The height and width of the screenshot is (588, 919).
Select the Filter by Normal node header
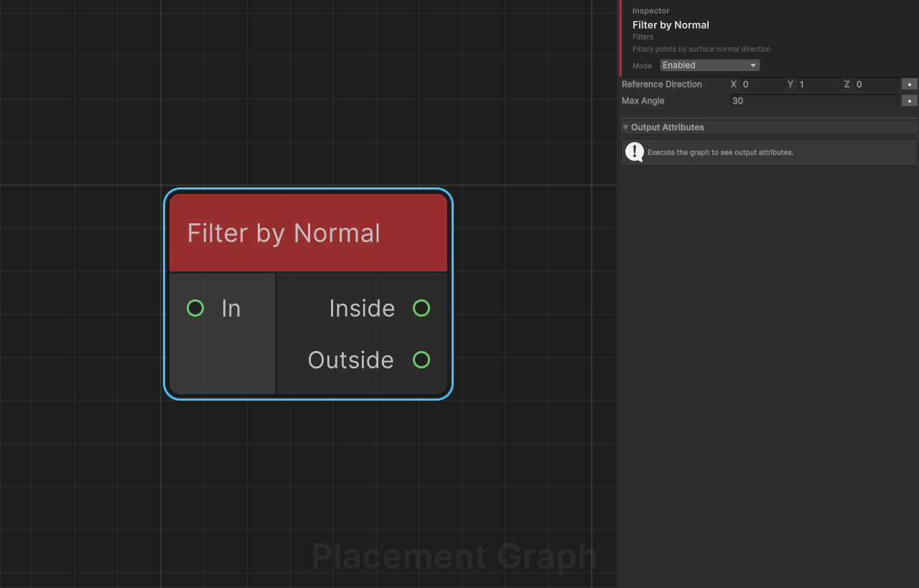pyautogui.click(x=308, y=233)
